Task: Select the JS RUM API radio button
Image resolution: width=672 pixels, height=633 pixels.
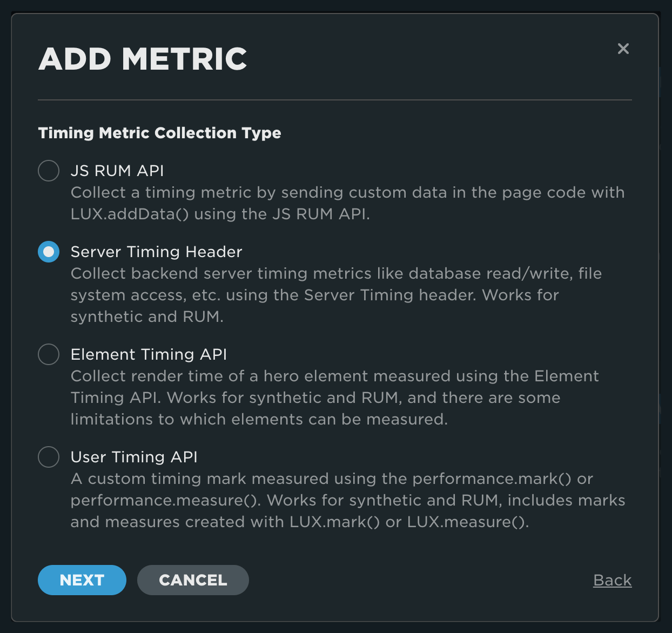Action: (49, 171)
